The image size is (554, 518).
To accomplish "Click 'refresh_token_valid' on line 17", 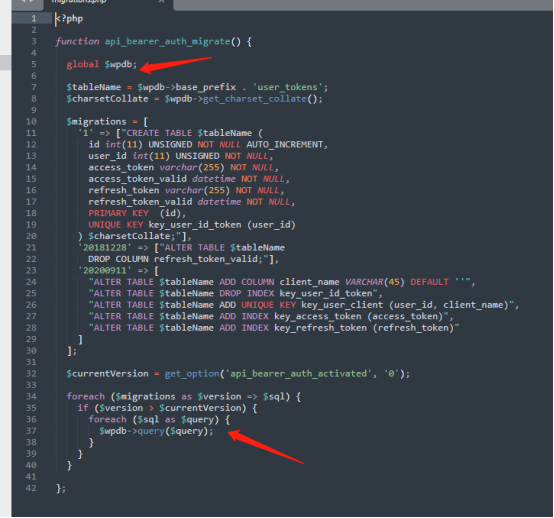I will coord(140,202).
